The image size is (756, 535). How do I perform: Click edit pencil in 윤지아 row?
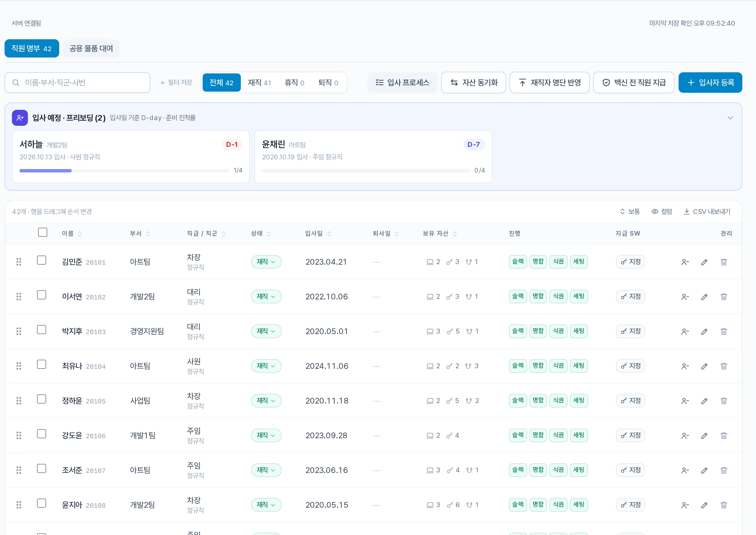click(x=704, y=505)
